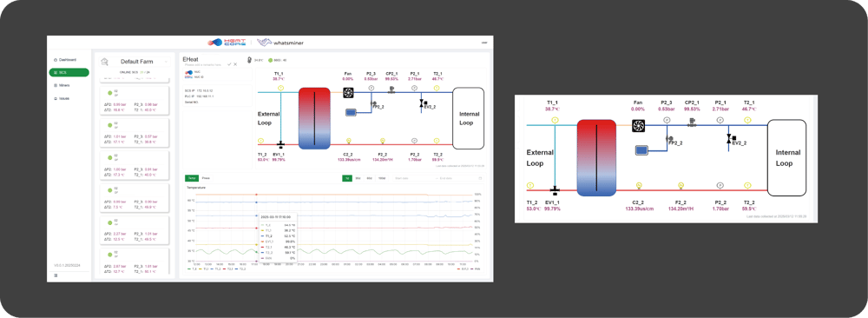The height and width of the screenshot is (318, 868).
Task: Click green status dot on ΔP2 2.27 bar card
Action: (x=109, y=223)
